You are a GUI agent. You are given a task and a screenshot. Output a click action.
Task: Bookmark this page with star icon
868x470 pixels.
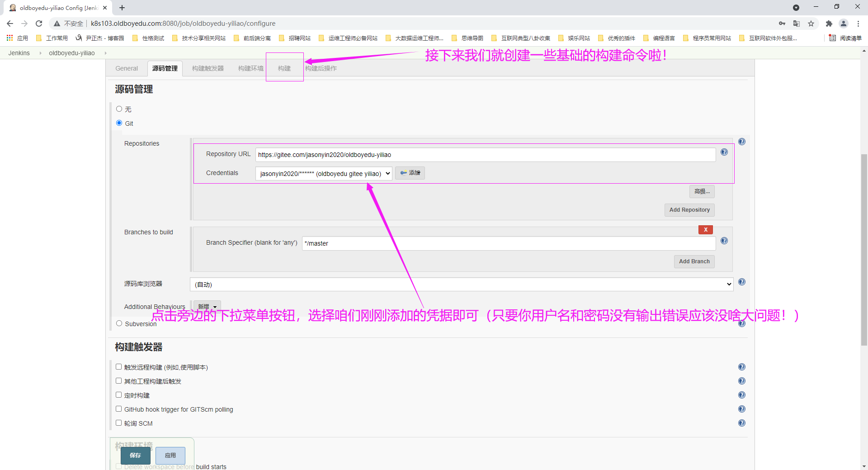click(811, 24)
